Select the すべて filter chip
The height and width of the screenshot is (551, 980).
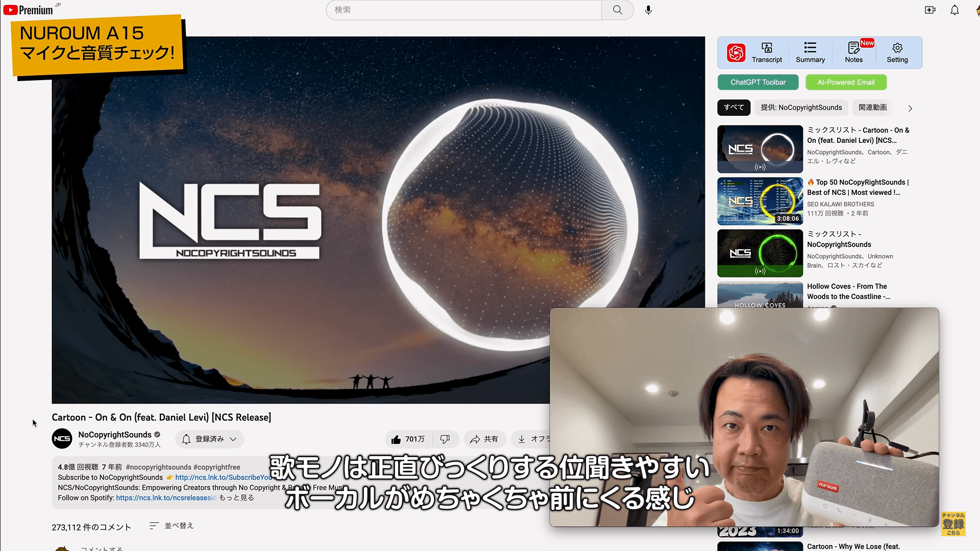[733, 108]
